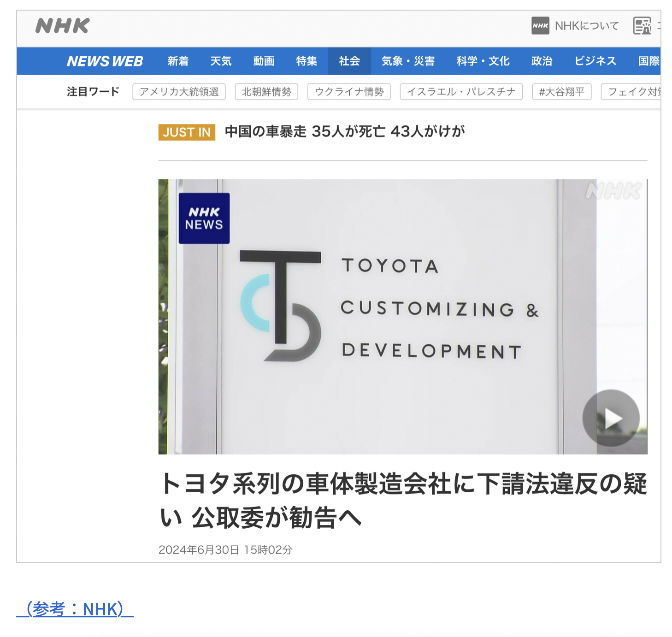The height and width of the screenshot is (637, 672).
Task: Click the article date 2024年6月30日 15時02分
Action: point(225,550)
